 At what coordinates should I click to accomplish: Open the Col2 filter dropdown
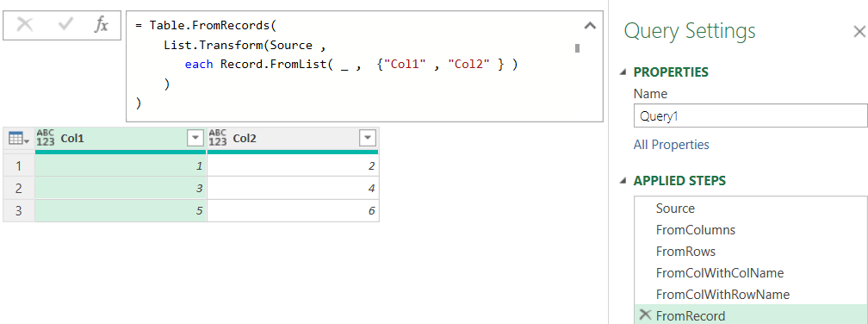(x=368, y=139)
